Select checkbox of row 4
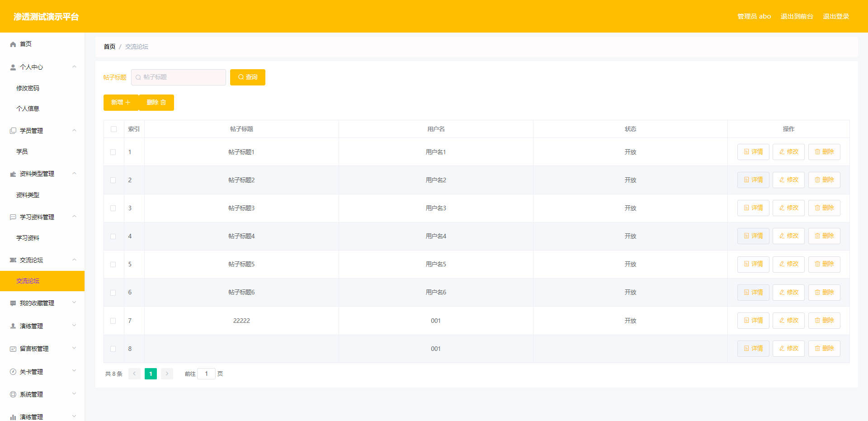Image resolution: width=868 pixels, height=421 pixels. tap(113, 237)
